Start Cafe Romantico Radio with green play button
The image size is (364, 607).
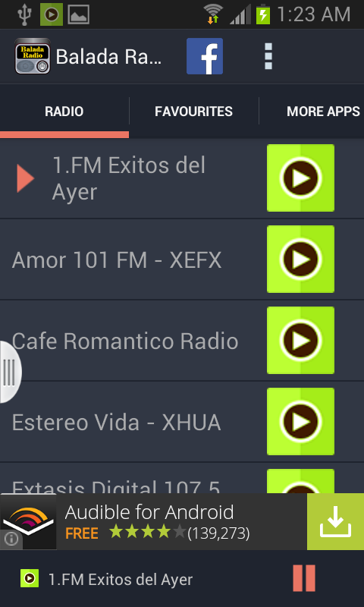point(300,340)
